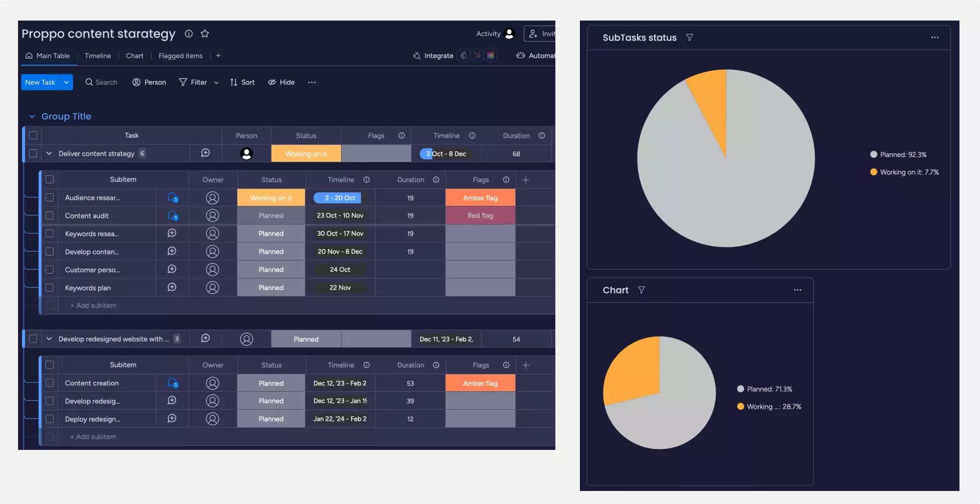Open the Filter tool
The width and height of the screenshot is (980, 504).
[x=193, y=82]
